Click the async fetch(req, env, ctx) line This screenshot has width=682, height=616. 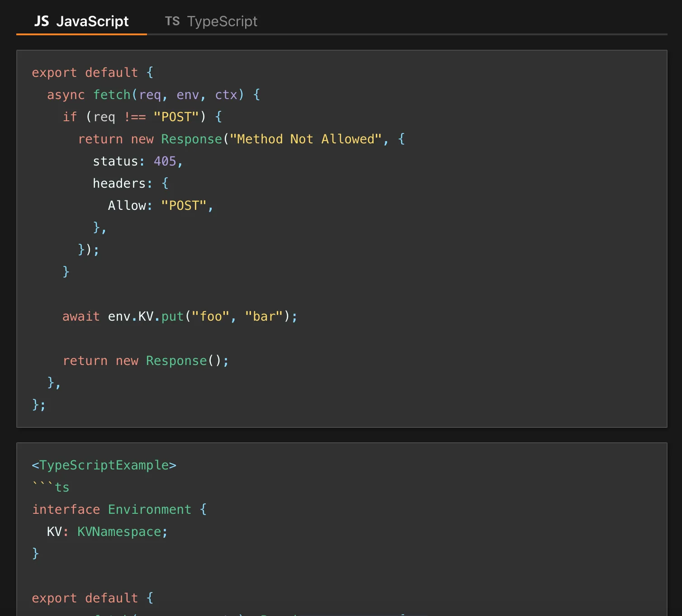(x=154, y=95)
